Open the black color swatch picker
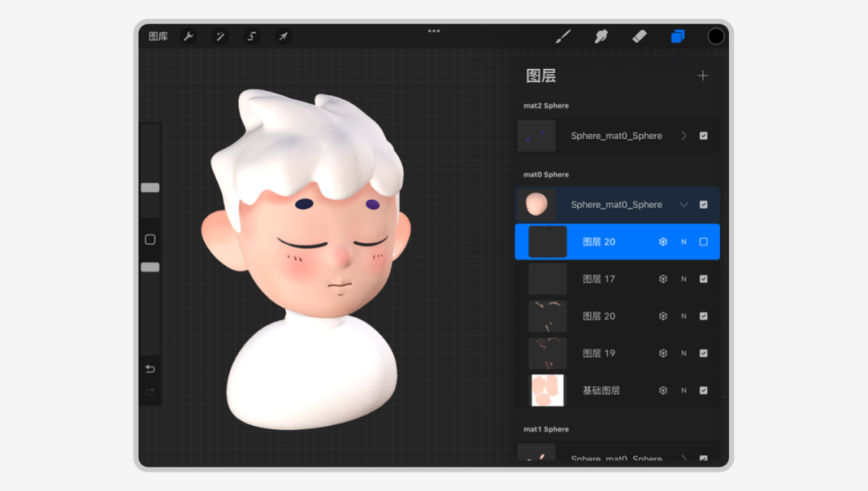This screenshot has height=491, width=868. (x=715, y=36)
